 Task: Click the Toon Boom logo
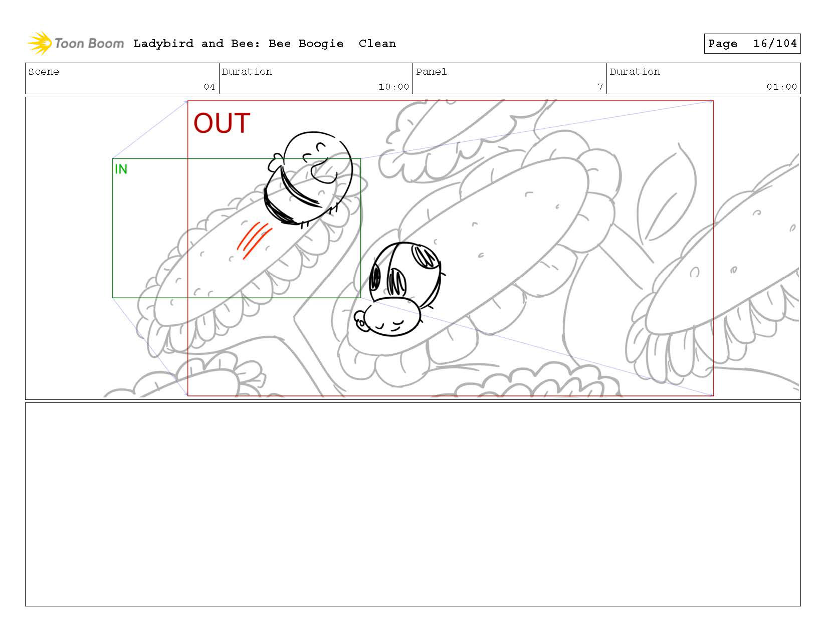coord(76,43)
